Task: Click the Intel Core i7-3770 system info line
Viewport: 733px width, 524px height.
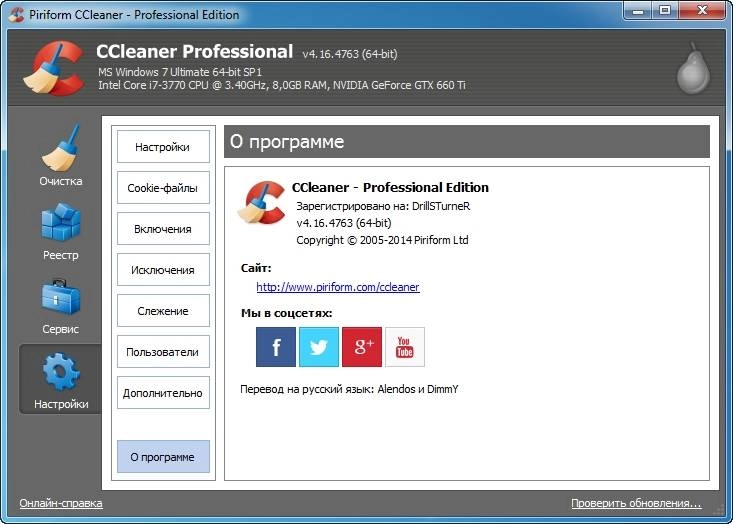Action: click(x=282, y=86)
